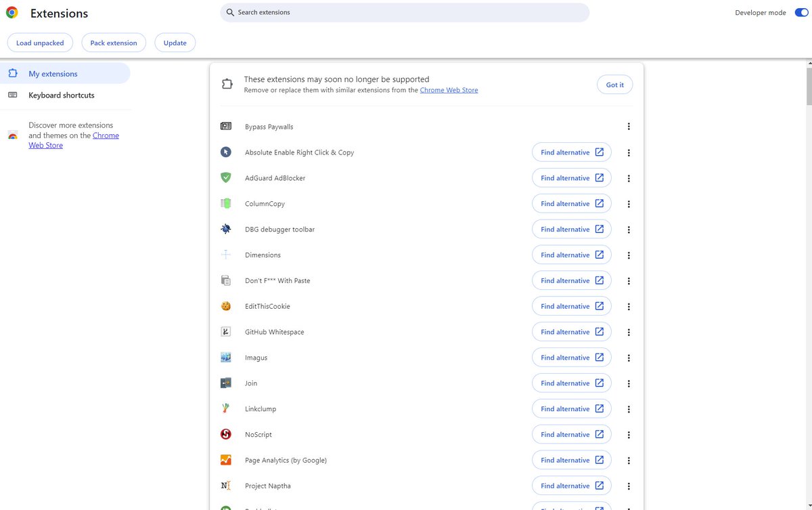Click the Extensions page title

pos(59,13)
